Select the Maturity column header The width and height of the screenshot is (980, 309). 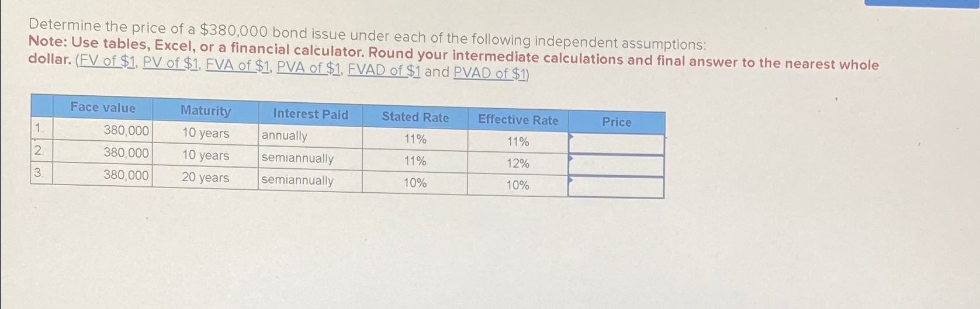pos(205,110)
